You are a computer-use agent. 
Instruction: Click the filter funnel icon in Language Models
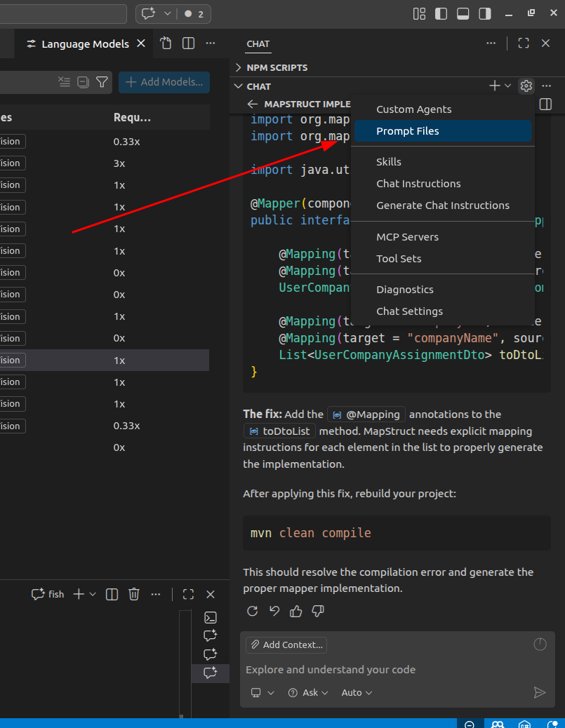pos(102,82)
